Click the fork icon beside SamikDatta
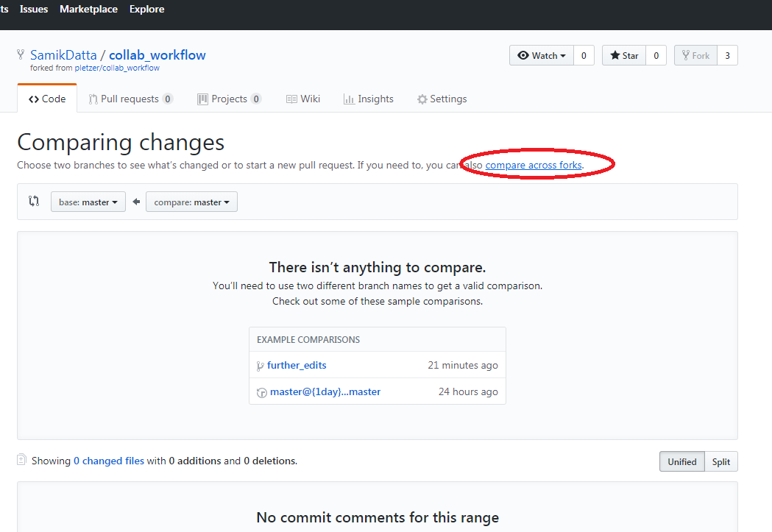Image resolution: width=772 pixels, height=532 pixels. tap(21, 54)
